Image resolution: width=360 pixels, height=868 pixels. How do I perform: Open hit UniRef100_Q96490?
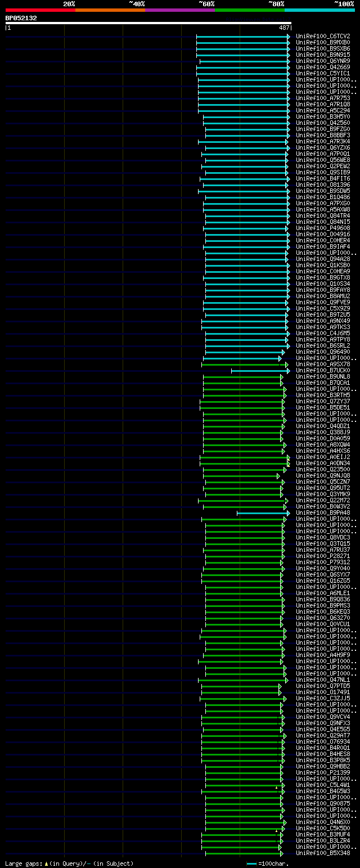click(x=323, y=352)
